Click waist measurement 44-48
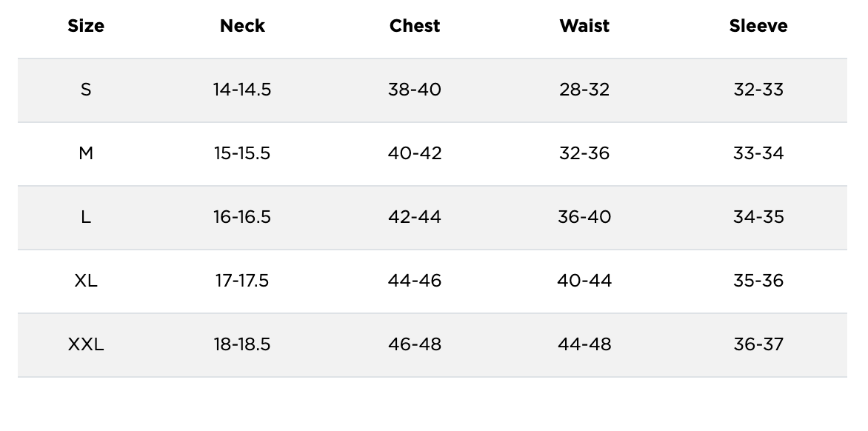868x431 pixels. click(584, 344)
